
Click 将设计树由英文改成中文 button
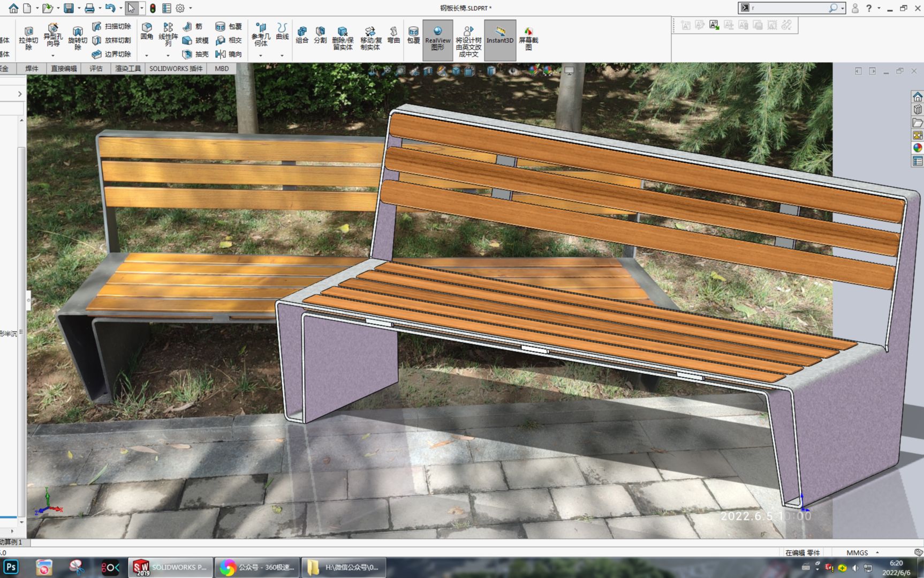point(468,41)
